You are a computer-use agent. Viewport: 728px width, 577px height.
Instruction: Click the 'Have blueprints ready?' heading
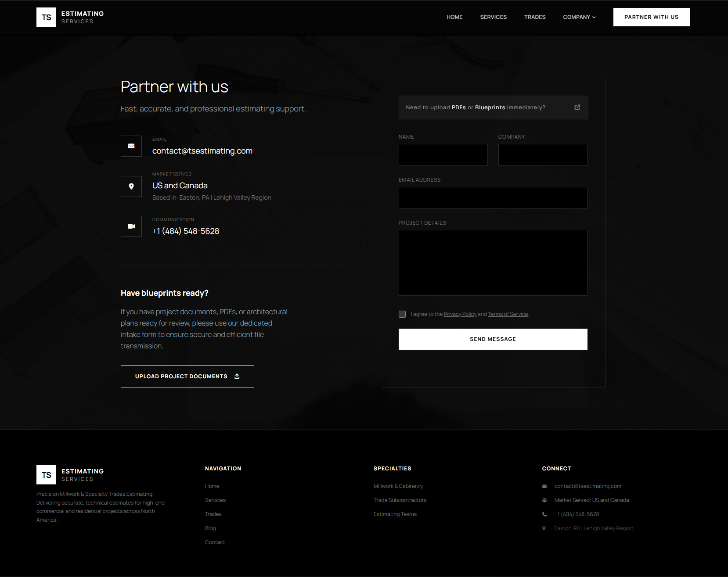(165, 293)
